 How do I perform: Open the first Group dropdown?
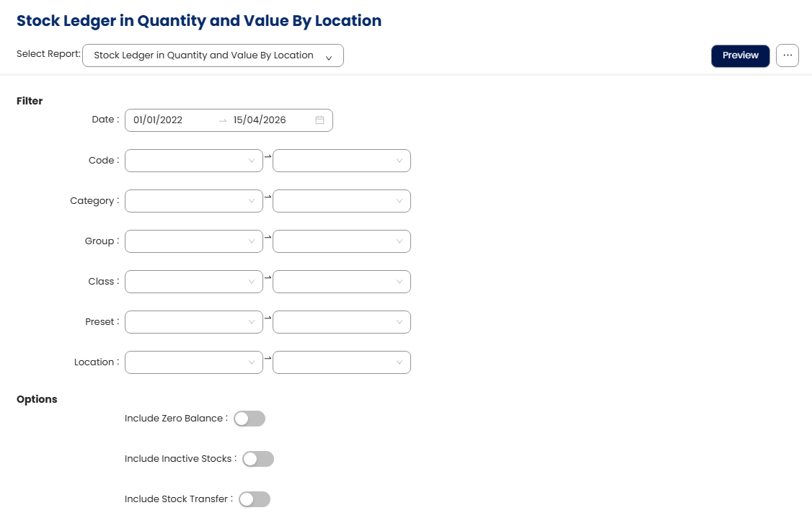pos(187,241)
